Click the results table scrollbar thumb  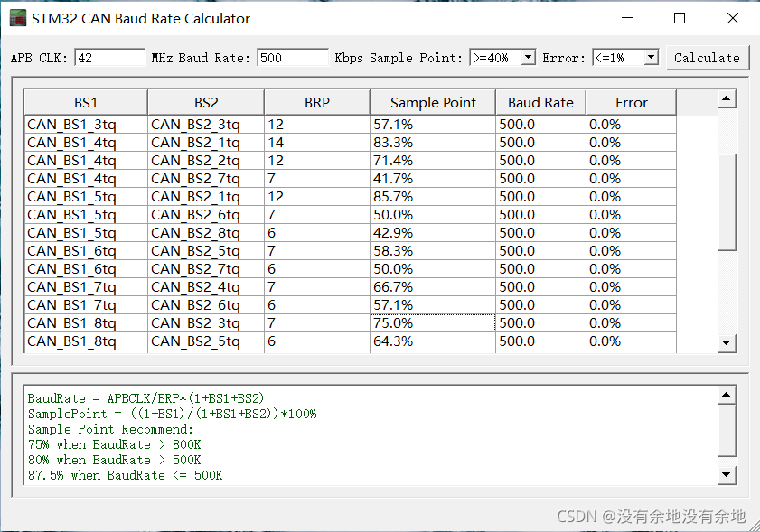pyautogui.click(x=727, y=202)
